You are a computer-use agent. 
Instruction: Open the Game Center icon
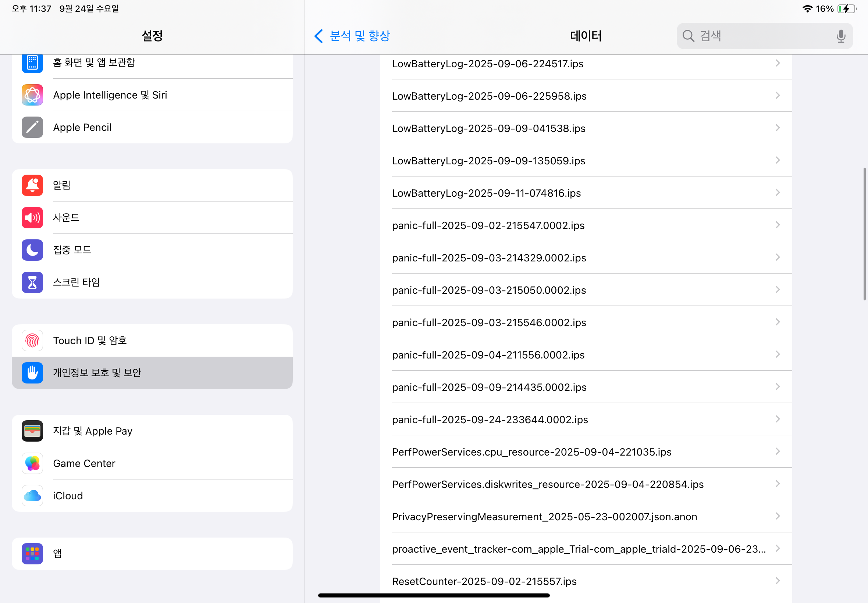click(32, 463)
